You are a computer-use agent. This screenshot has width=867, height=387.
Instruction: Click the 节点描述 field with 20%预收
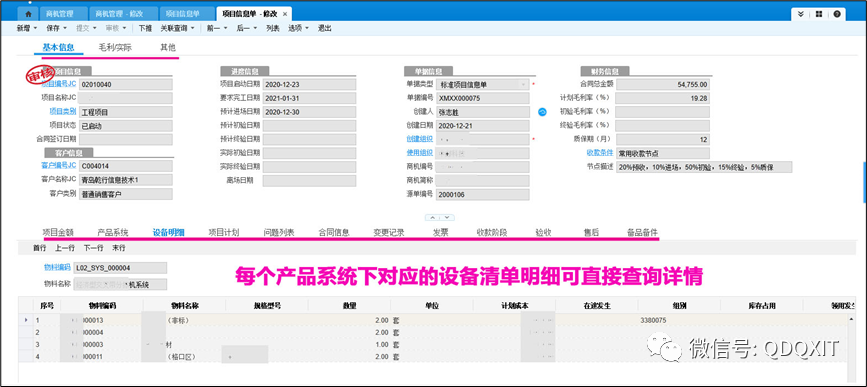point(704,166)
